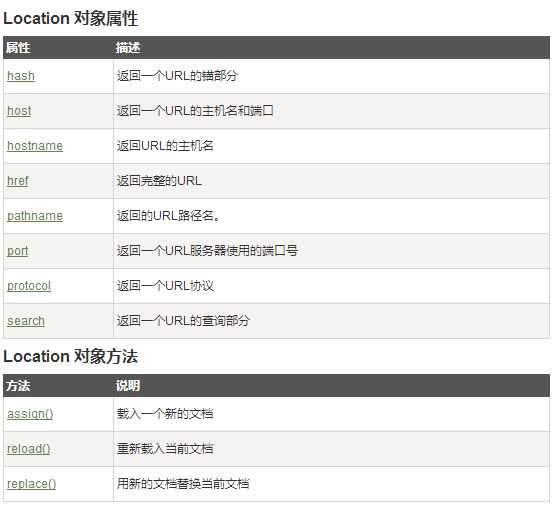
Task: Open the hash property link
Action: coord(21,76)
